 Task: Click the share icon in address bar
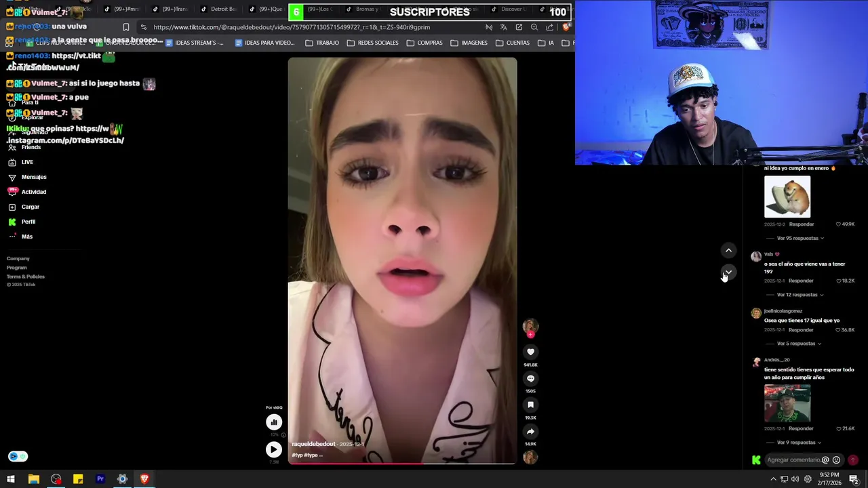tap(549, 27)
